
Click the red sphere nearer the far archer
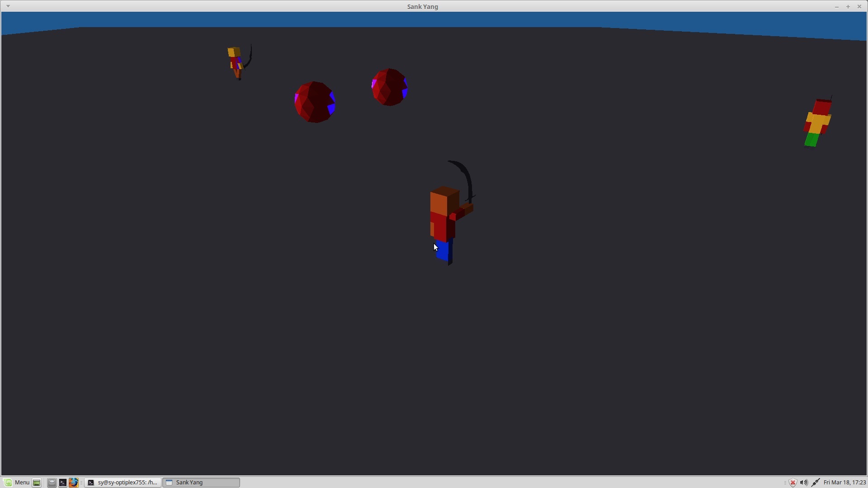pos(315,102)
